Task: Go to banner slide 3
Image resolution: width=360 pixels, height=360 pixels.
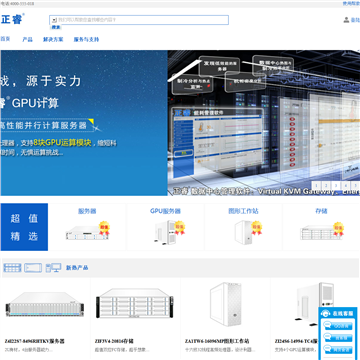Action: click(x=336, y=186)
